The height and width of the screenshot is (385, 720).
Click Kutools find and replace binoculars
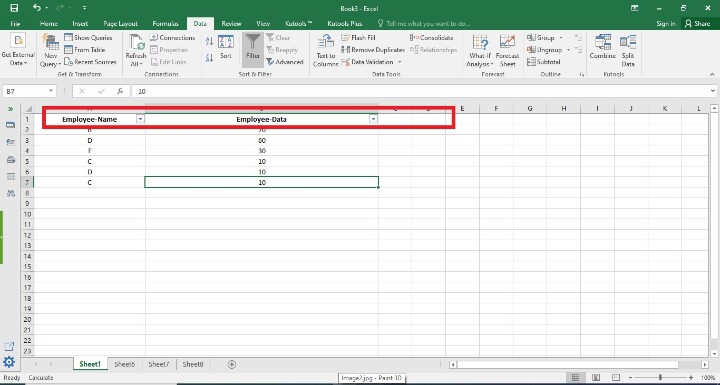10,193
